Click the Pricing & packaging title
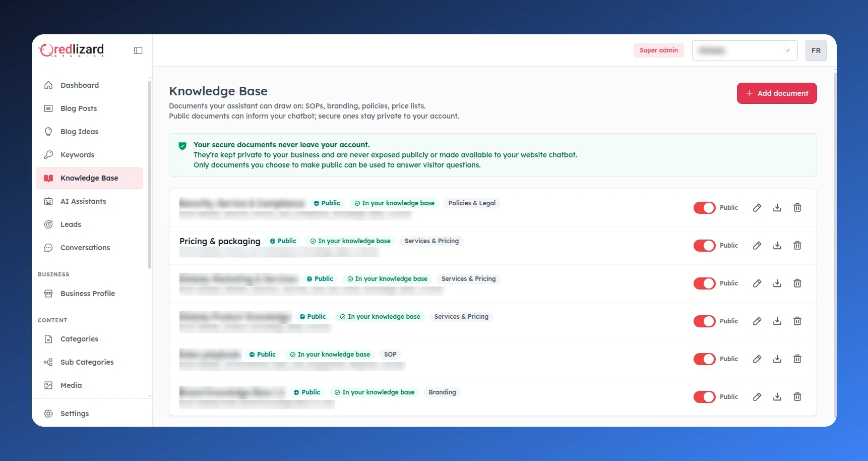Screen dimensions: 868x461 pos(220,241)
